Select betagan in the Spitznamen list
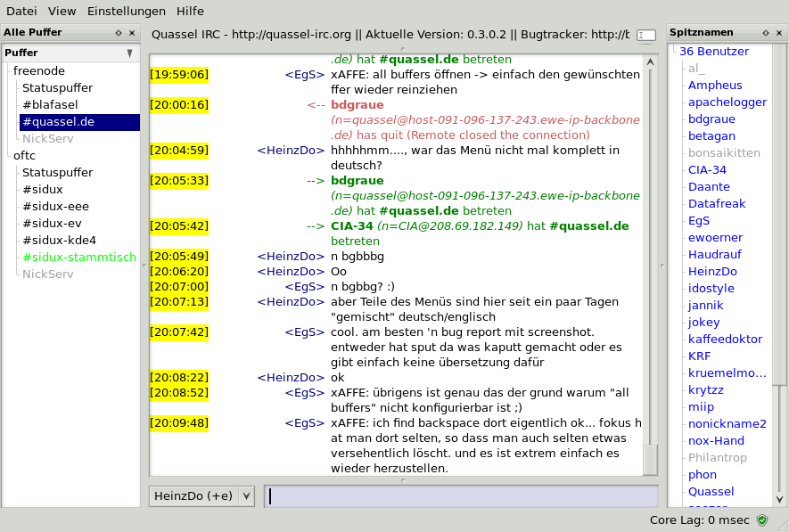 [x=711, y=136]
